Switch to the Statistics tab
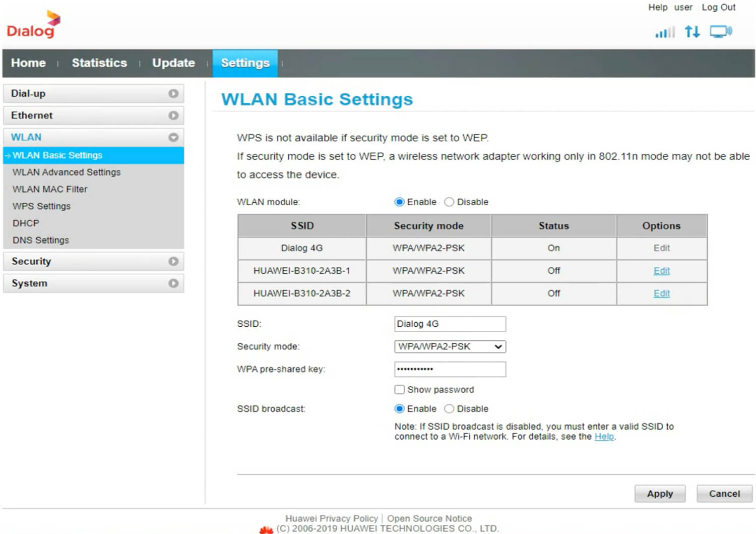This screenshot has height=534, width=756. click(99, 63)
